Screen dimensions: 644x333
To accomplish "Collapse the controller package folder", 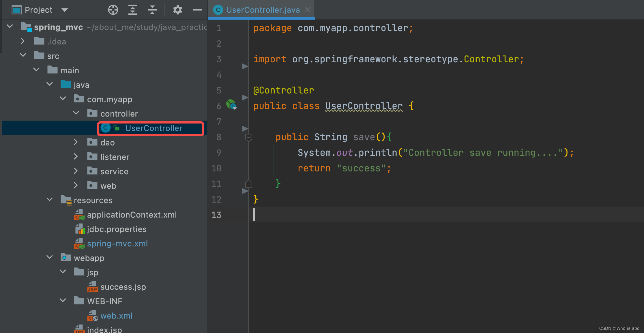I will pyautogui.click(x=76, y=113).
